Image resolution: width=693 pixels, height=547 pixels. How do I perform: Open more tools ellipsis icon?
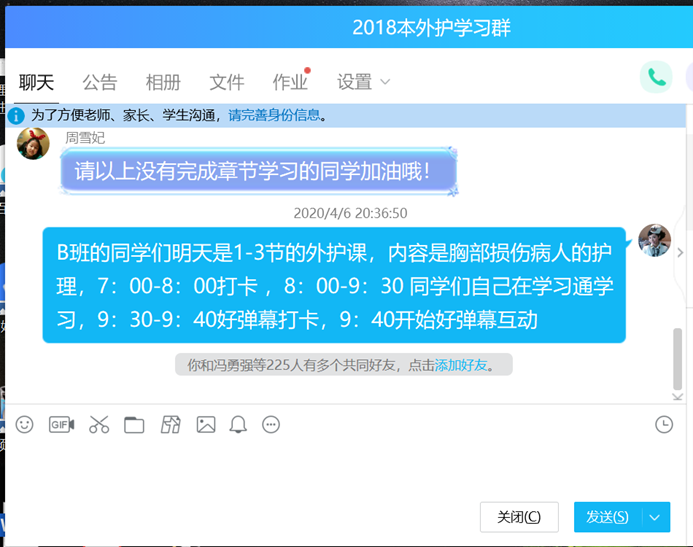coord(271,425)
